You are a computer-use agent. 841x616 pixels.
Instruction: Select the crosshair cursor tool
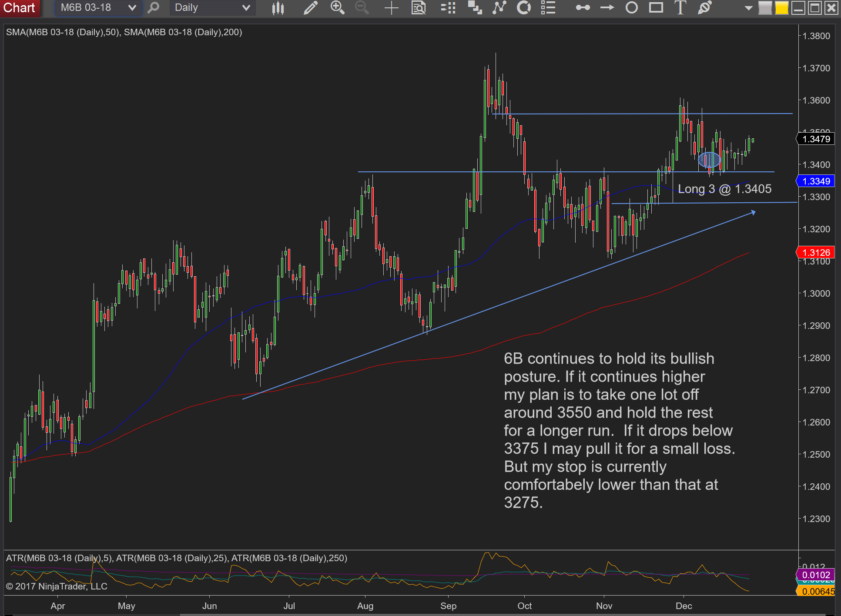(392, 8)
